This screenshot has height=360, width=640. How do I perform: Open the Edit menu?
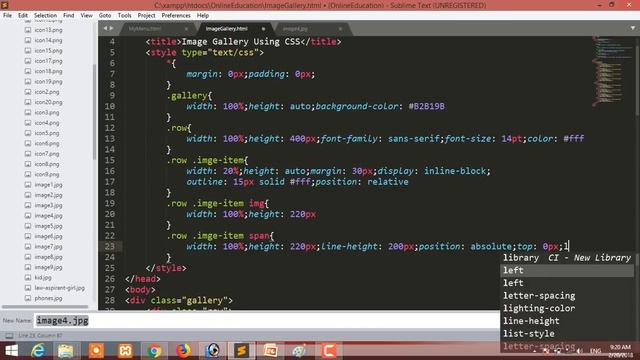(23, 15)
